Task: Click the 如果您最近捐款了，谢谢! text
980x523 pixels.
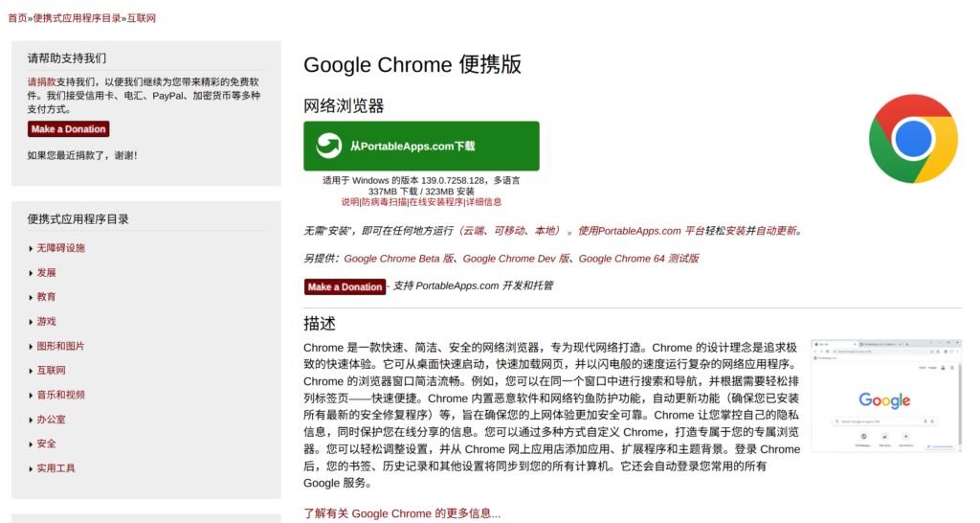Action: point(82,155)
